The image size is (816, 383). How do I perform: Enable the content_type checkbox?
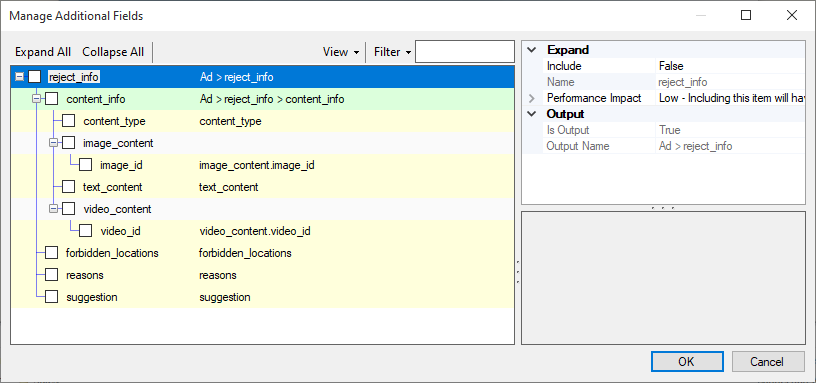(69, 121)
